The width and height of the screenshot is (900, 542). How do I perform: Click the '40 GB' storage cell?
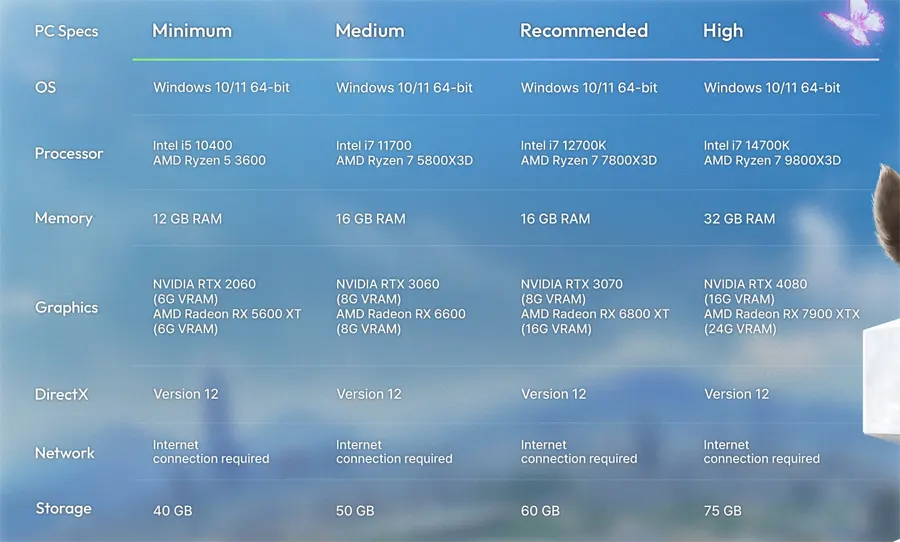pos(172,510)
